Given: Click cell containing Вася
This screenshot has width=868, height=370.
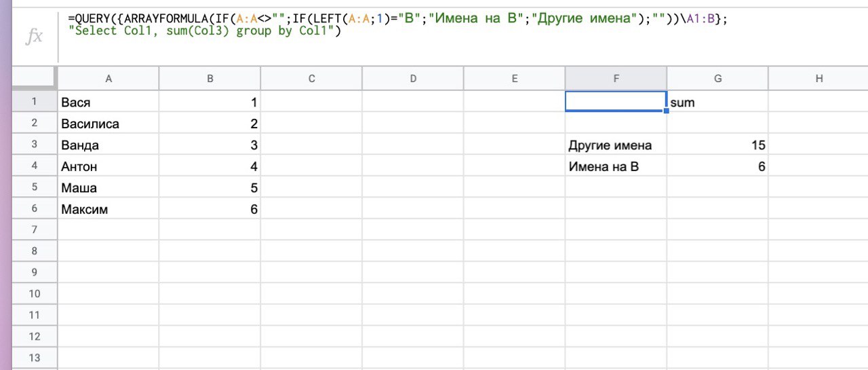Looking at the screenshot, I should click(x=108, y=102).
